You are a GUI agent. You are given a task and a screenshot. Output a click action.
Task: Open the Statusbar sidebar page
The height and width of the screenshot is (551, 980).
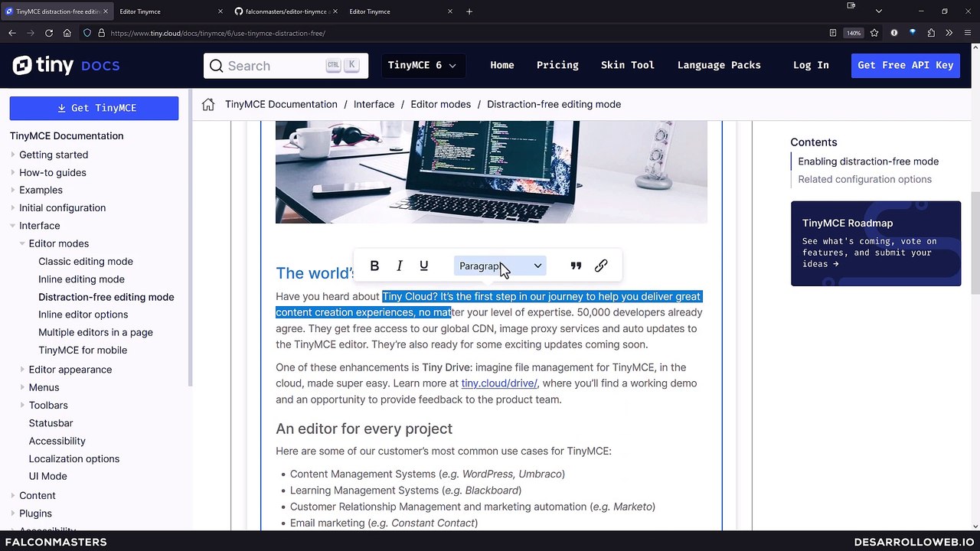(x=51, y=423)
